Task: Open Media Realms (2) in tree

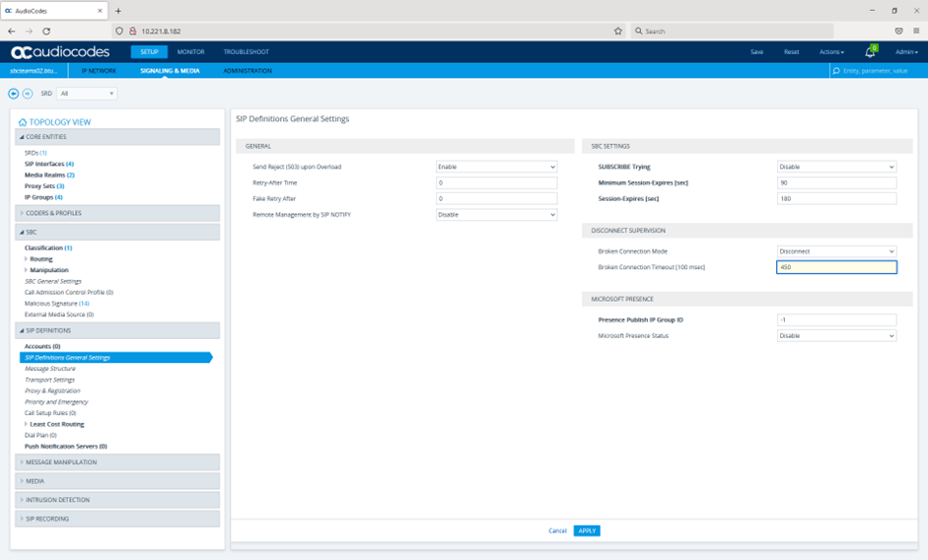Action: [49, 175]
